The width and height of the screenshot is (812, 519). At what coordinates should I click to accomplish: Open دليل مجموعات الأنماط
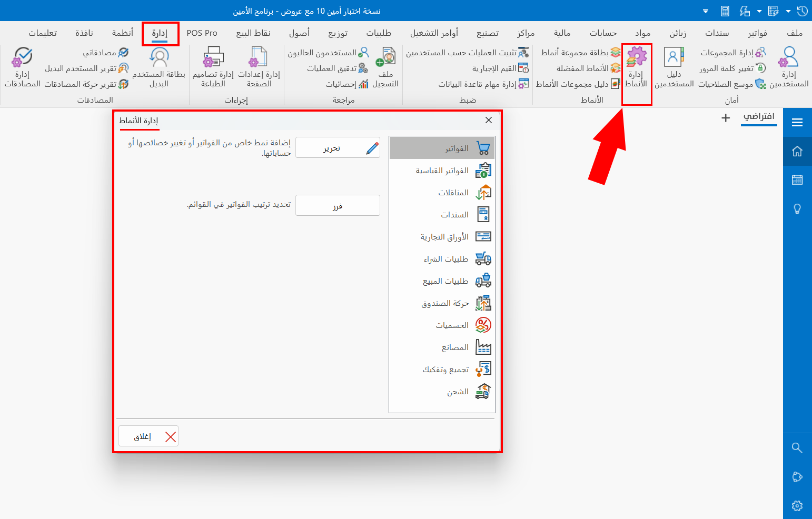(578, 84)
